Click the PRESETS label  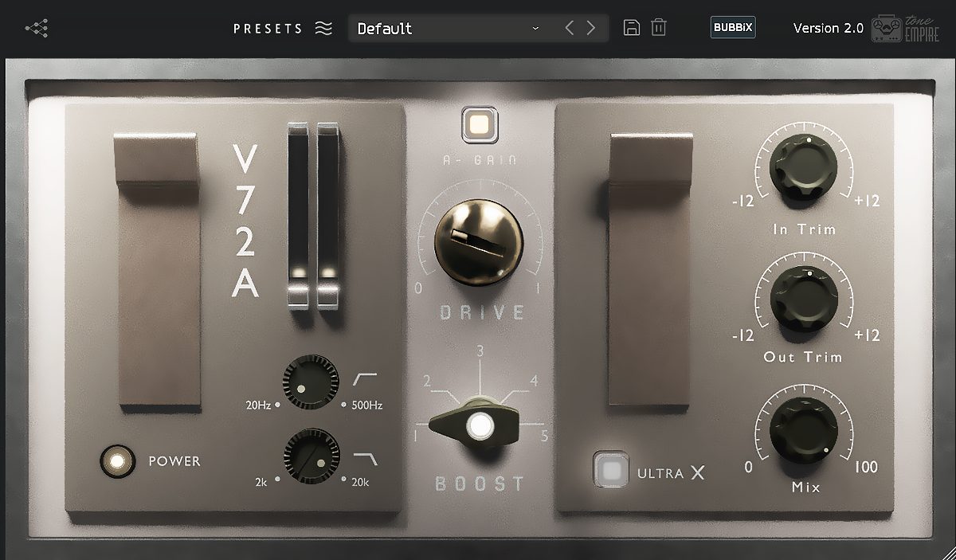point(268,29)
